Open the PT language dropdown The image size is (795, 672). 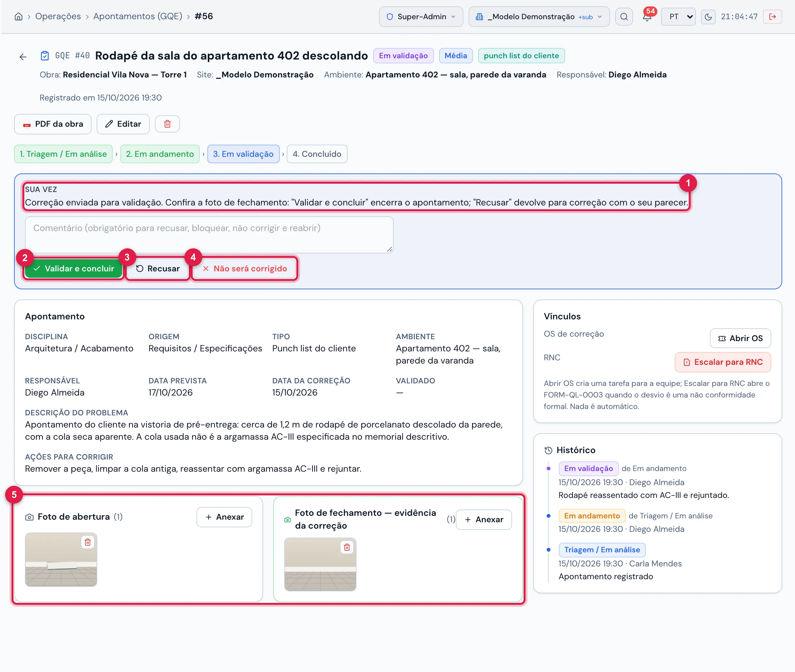pos(678,17)
